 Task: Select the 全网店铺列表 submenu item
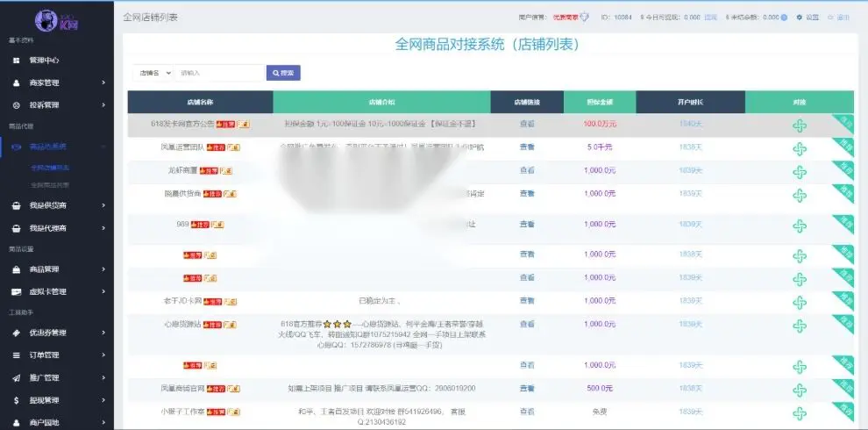click(50, 168)
